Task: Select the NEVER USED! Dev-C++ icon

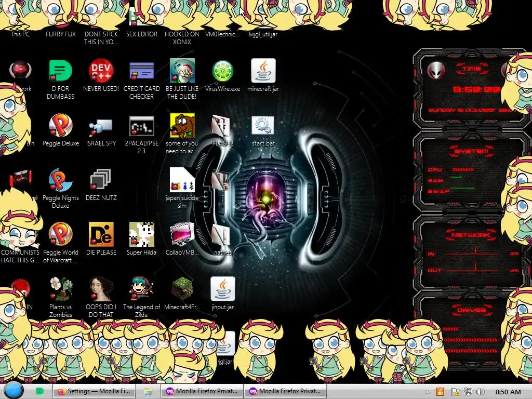Action: pyautogui.click(x=101, y=71)
